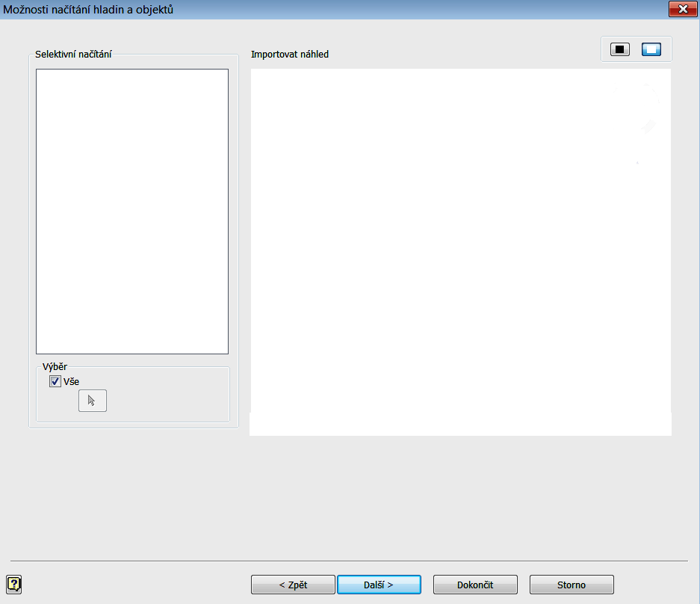The height and width of the screenshot is (604, 700).
Task: Uncheck the Vše checkbox
Action: pos(55,381)
